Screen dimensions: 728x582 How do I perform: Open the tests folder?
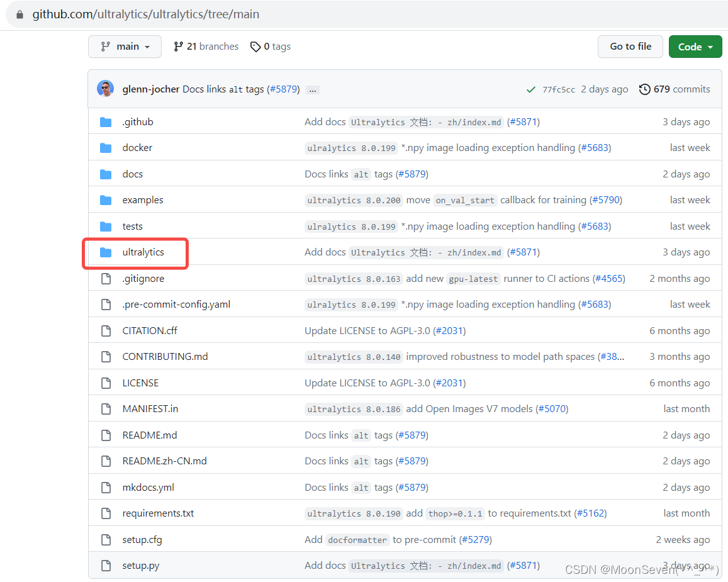(x=132, y=227)
